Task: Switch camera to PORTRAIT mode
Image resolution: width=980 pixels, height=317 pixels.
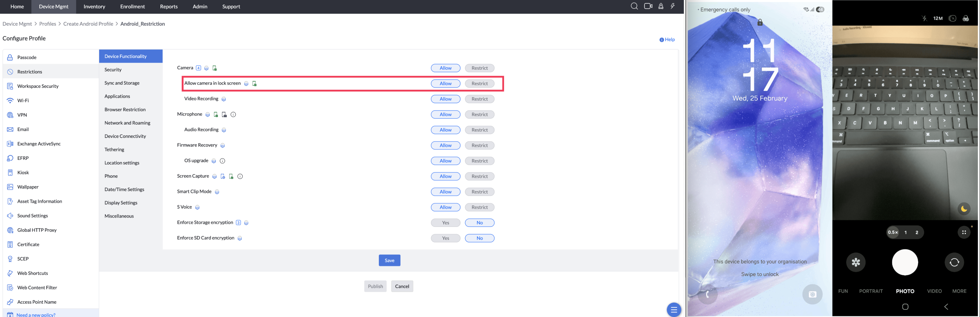Action: point(871,291)
